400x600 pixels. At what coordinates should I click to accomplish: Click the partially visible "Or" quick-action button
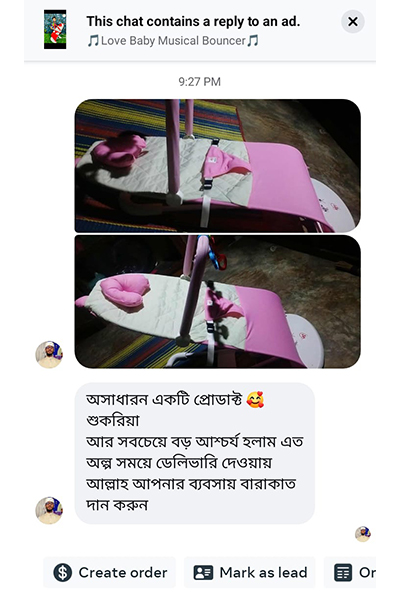tap(350, 572)
